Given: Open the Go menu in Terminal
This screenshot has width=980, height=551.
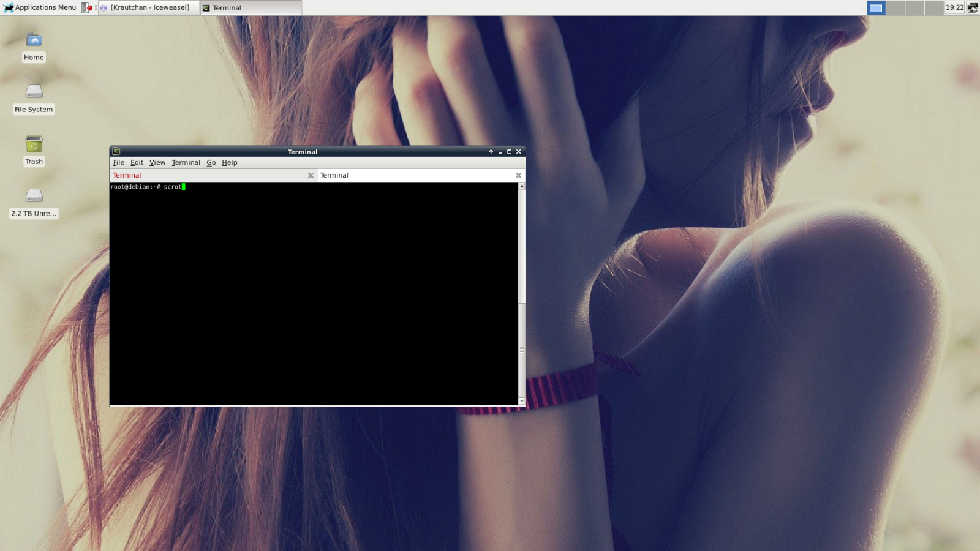Looking at the screenshot, I should click(x=211, y=163).
